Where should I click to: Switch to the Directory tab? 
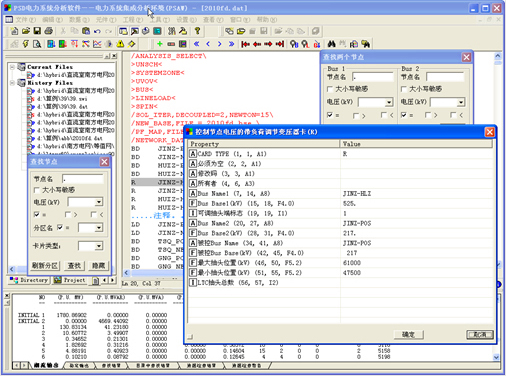(x=29, y=280)
